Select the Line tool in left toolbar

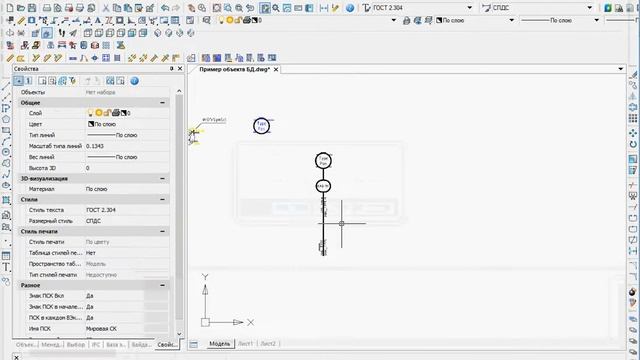click(x=6, y=86)
